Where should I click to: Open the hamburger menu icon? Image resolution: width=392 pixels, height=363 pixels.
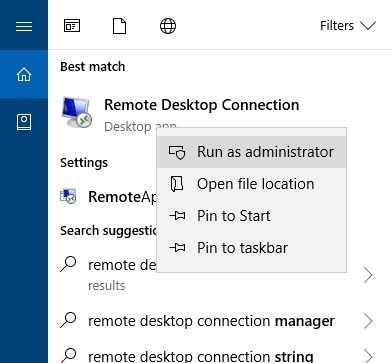[x=24, y=26]
